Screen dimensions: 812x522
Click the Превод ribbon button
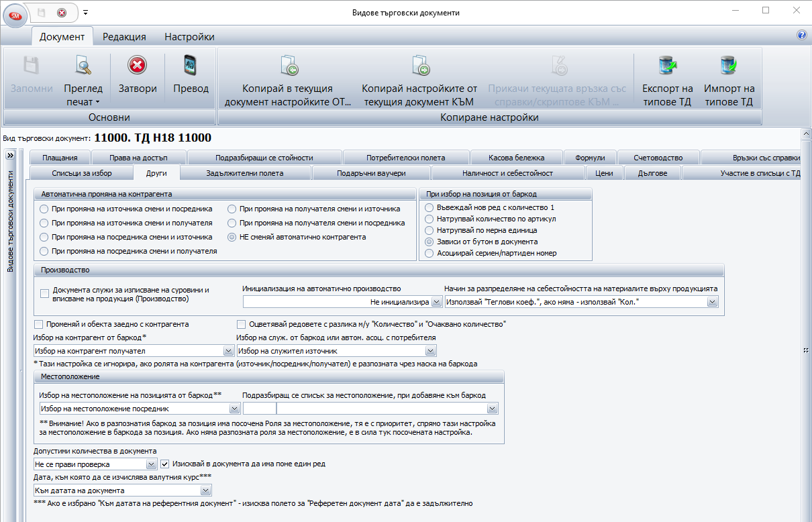click(191, 79)
